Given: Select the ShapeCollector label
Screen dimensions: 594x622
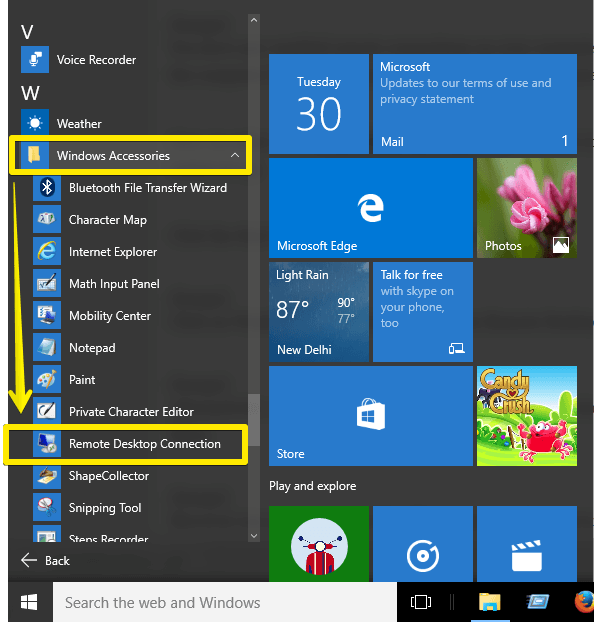Looking at the screenshot, I should (109, 476).
